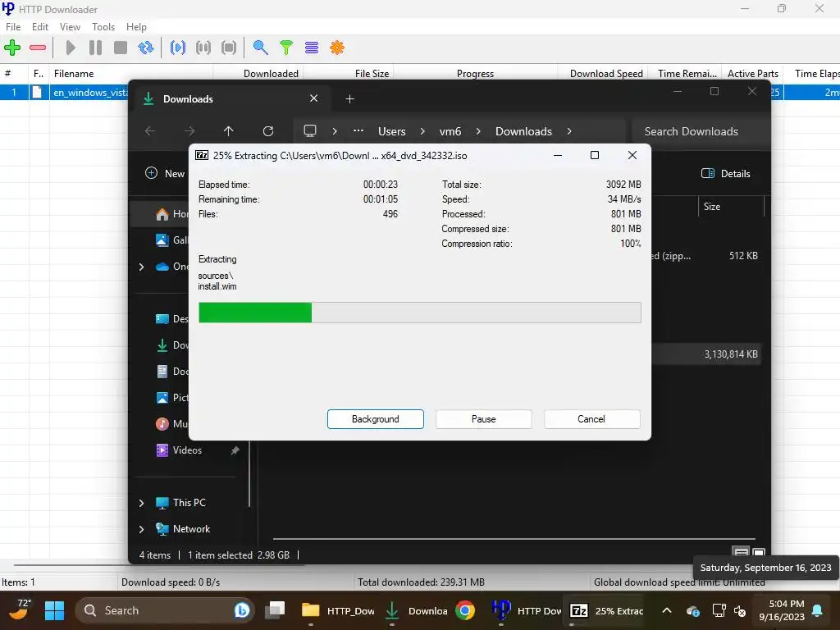Screen dimensions: 840x630
Task: Click the gray Stop all downloads icon
Action: click(229, 48)
